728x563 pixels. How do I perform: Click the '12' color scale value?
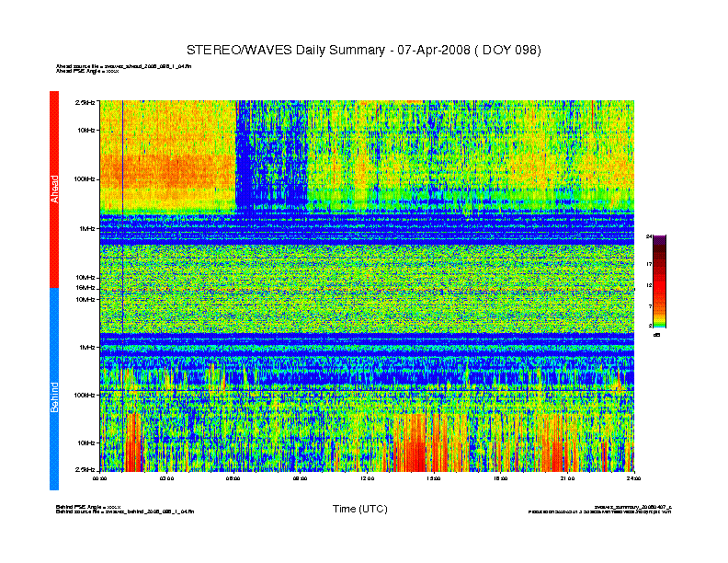click(649, 285)
